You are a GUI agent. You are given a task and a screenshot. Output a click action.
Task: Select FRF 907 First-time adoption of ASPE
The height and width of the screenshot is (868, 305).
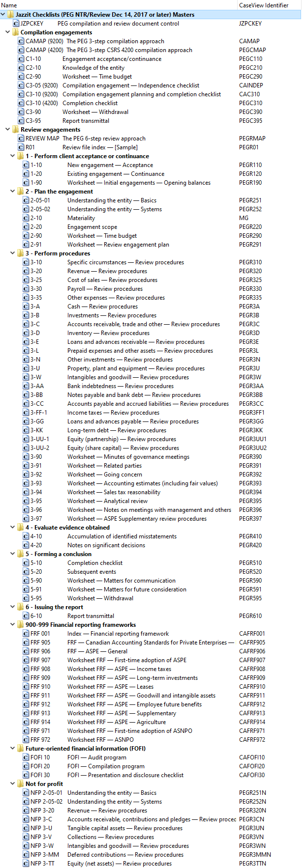(151, 660)
